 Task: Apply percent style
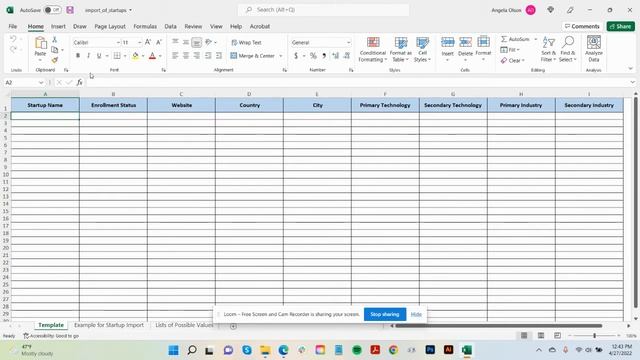[x=313, y=56]
